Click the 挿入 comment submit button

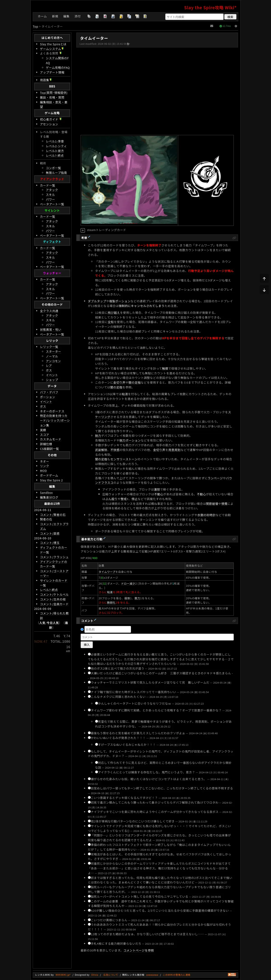pos(87,645)
